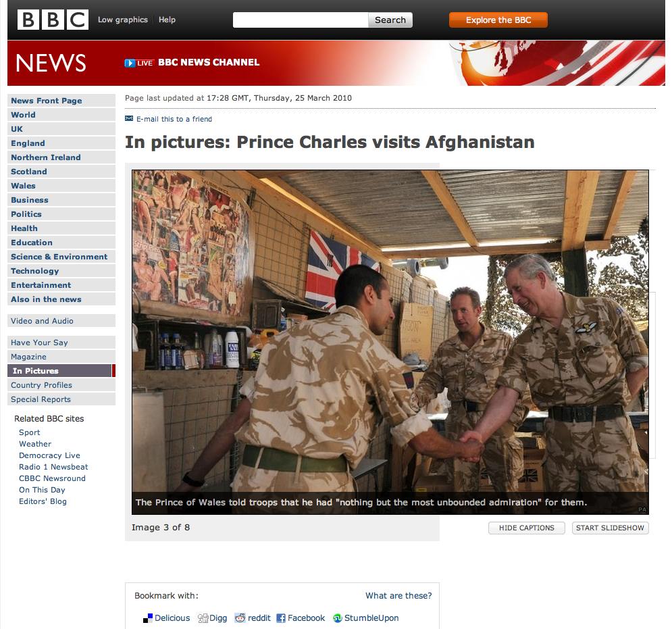Click the BBC logo
672x629 pixels.
click(53, 20)
